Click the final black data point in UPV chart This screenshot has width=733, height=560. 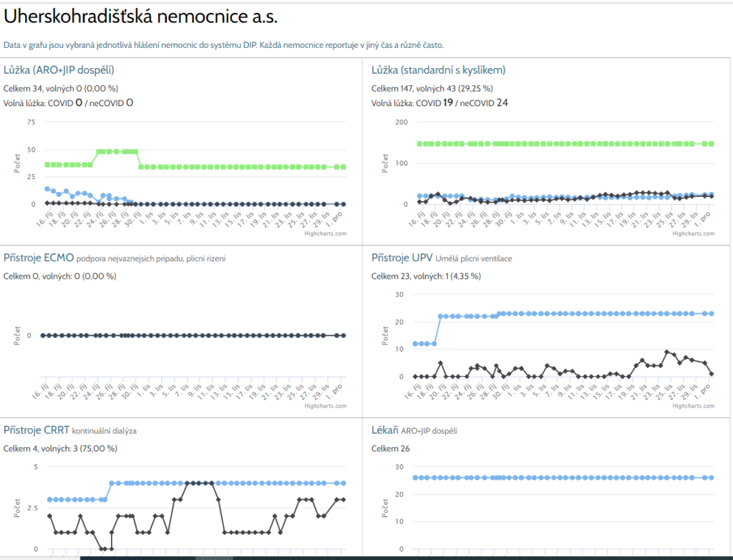click(712, 374)
